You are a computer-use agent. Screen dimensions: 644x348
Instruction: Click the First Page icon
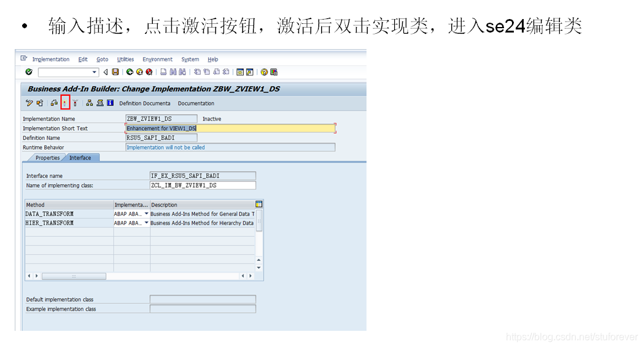click(x=197, y=72)
